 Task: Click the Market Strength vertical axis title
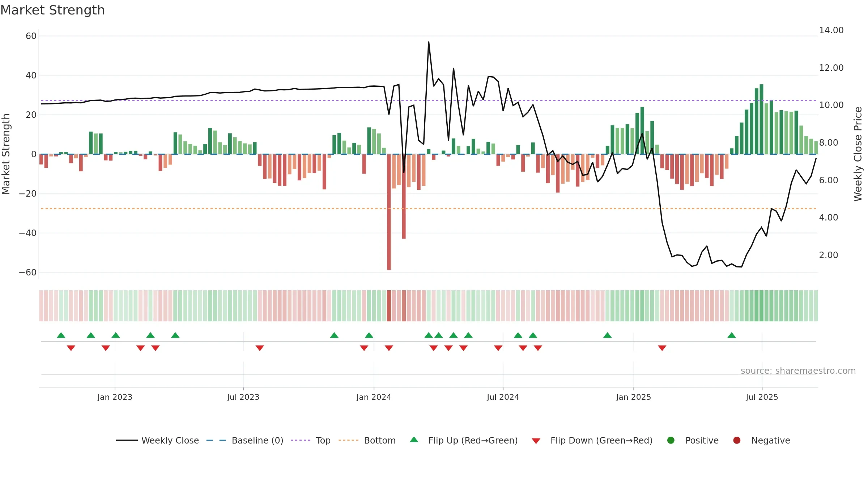click(x=6, y=154)
